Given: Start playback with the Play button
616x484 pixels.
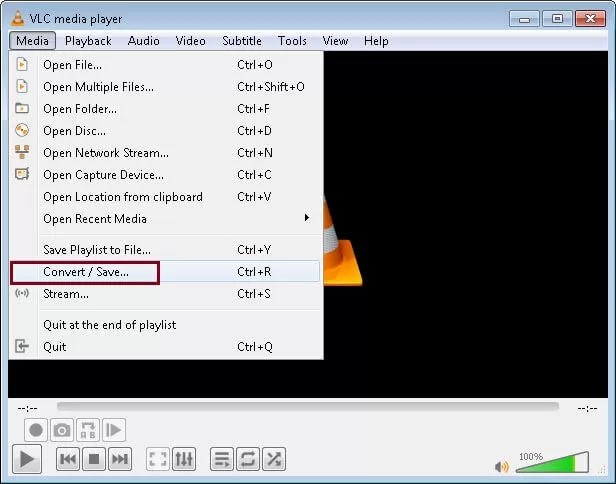Looking at the screenshot, I should pos(27,459).
